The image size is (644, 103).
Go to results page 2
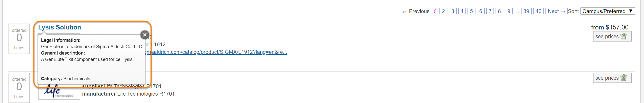443,11
